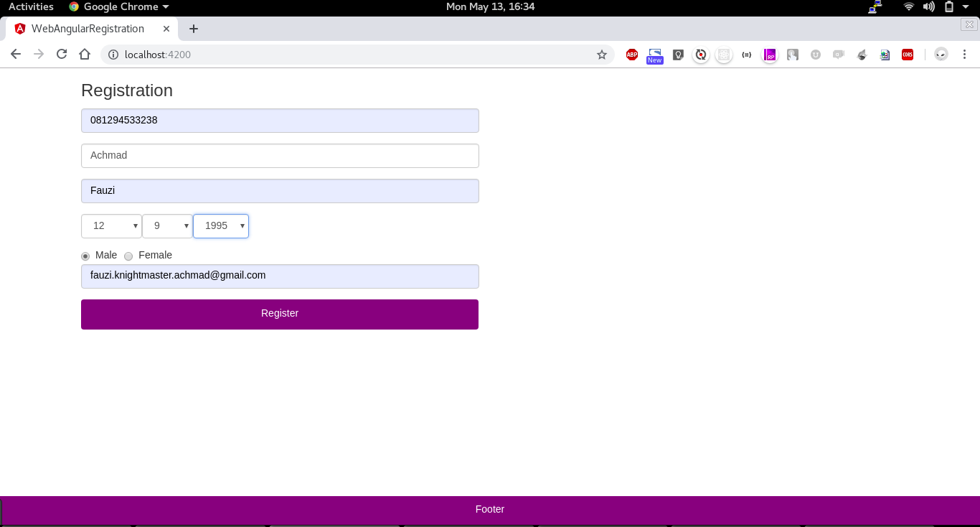Click the email input field
Image resolution: width=980 pixels, height=527 pixels.
click(x=280, y=276)
